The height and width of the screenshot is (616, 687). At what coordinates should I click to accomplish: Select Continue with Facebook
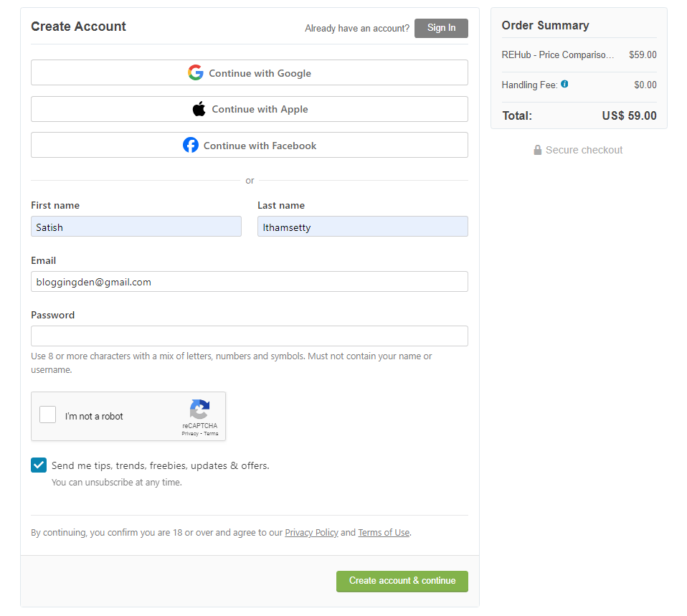click(x=249, y=145)
